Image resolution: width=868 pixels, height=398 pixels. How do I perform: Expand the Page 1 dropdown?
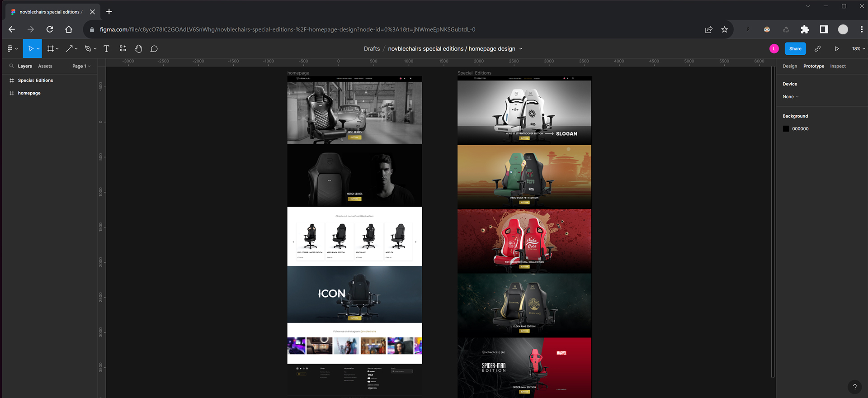(81, 66)
